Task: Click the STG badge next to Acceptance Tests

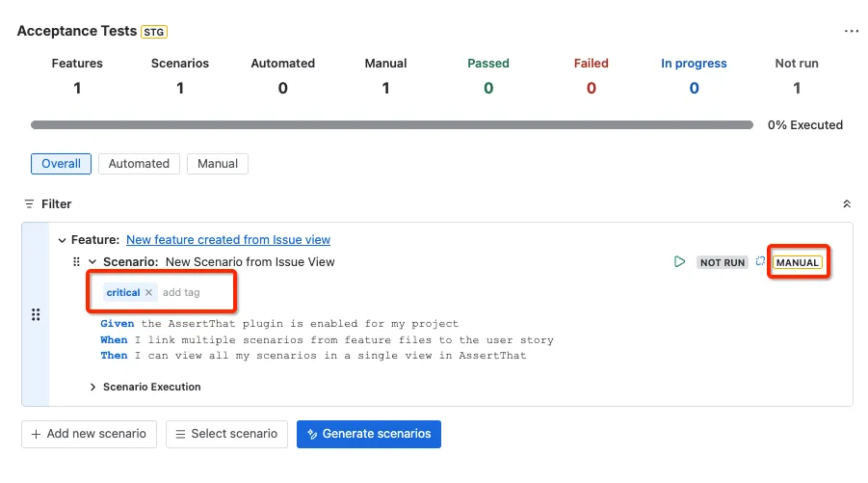Action: coord(154,32)
